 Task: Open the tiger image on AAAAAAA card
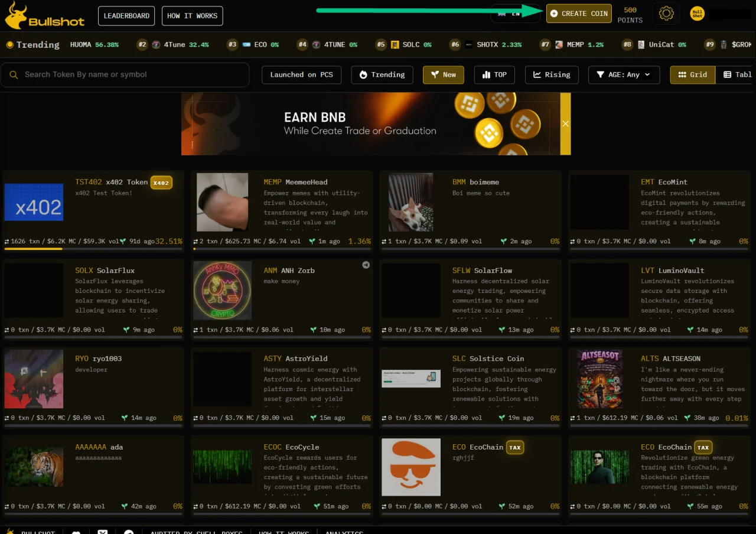34,467
